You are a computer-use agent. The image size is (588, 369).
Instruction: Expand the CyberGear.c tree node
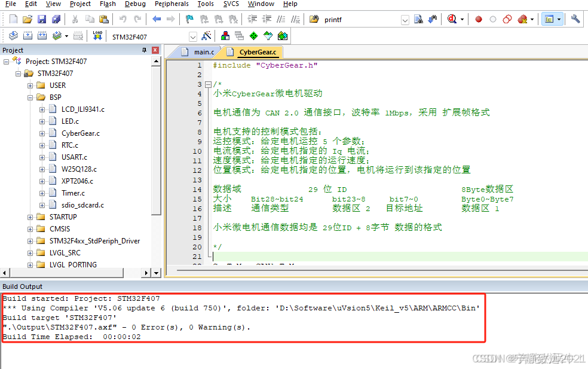click(42, 133)
